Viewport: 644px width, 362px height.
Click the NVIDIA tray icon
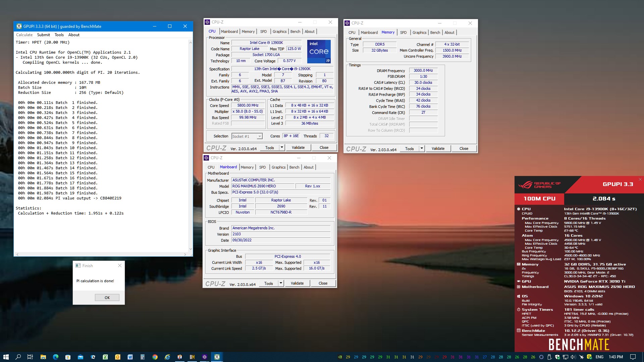[x=340, y=357]
